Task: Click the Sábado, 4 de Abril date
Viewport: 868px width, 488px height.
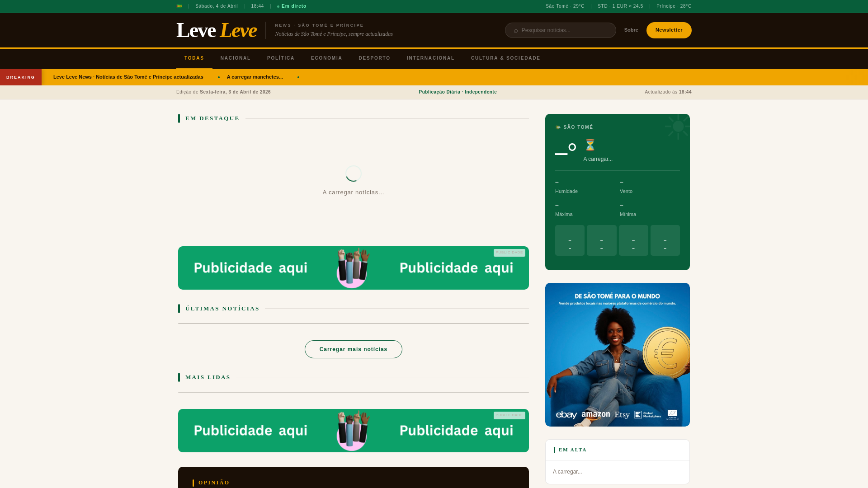Action: point(217,6)
